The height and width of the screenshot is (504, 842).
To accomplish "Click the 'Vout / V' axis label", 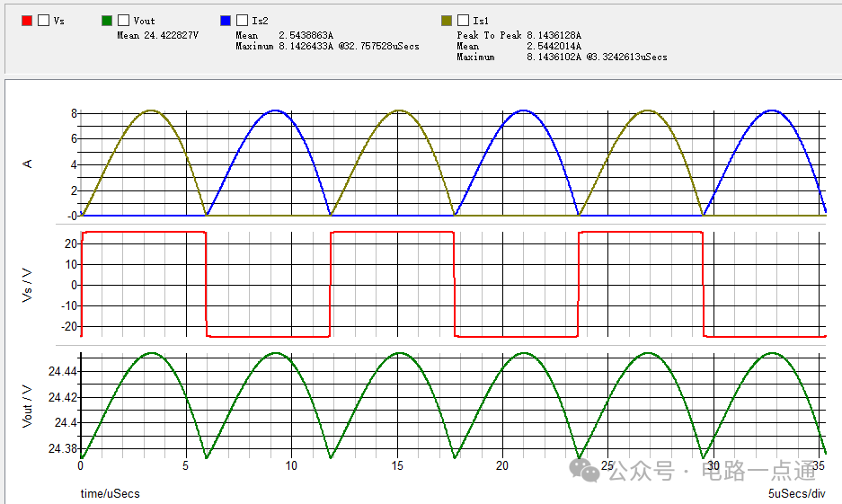I will pos(27,406).
